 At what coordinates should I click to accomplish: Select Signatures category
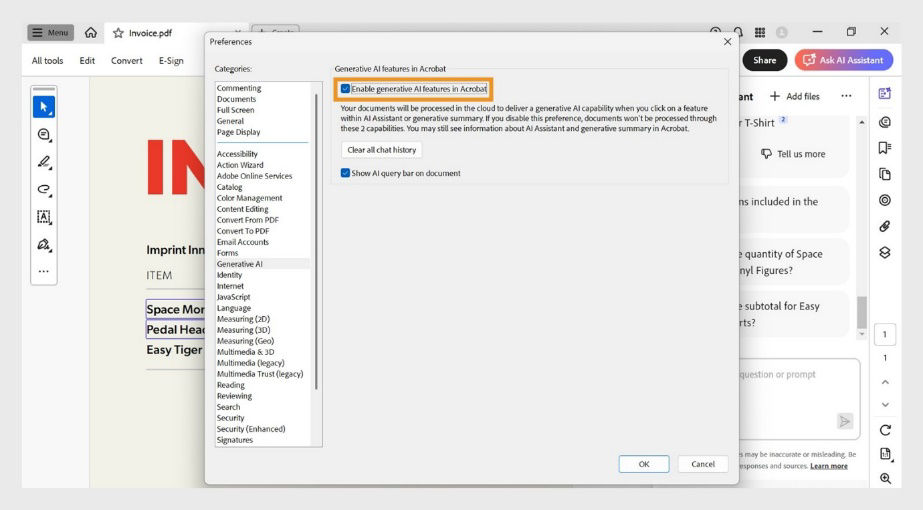click(x=235, y=440)
